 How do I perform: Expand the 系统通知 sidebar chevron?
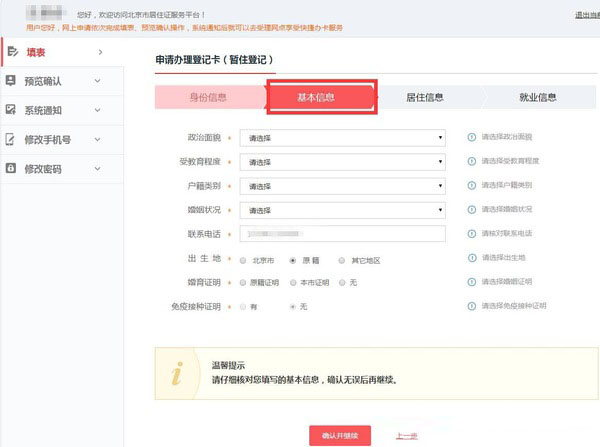click(x=97, y=109)
